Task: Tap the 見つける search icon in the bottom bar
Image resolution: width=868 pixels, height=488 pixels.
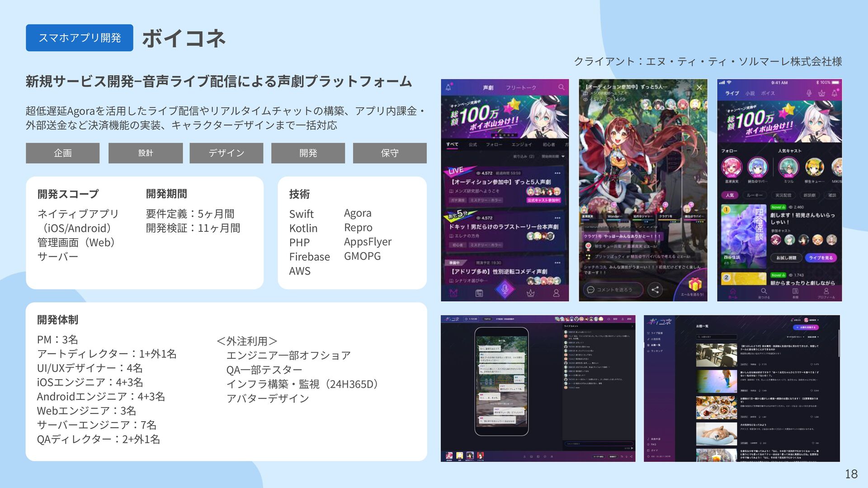Action: click(x=764, y=294)
